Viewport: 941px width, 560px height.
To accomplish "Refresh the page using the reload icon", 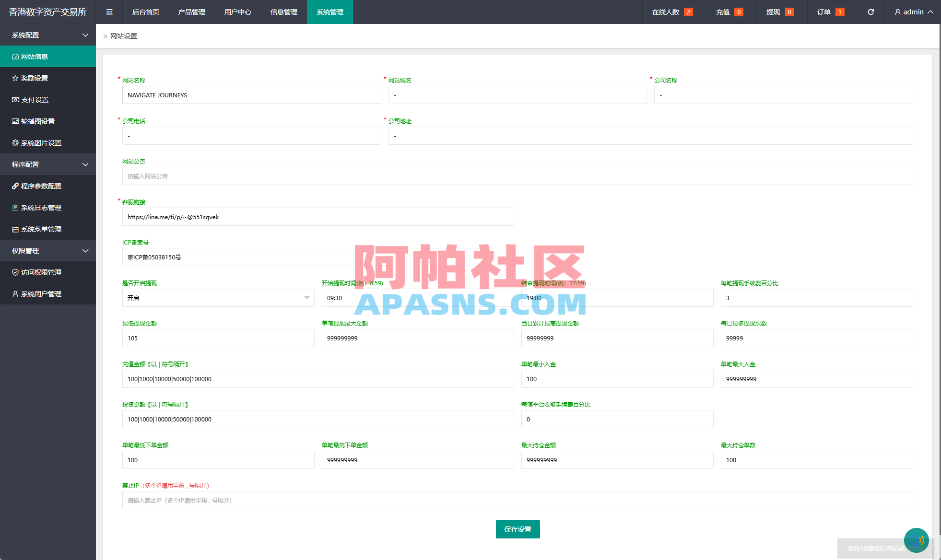I will tap(871, 12).
